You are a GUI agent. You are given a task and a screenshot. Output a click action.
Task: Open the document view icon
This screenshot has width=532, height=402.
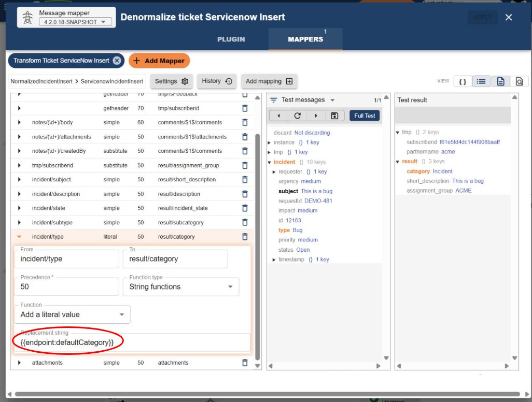[499, 81]
